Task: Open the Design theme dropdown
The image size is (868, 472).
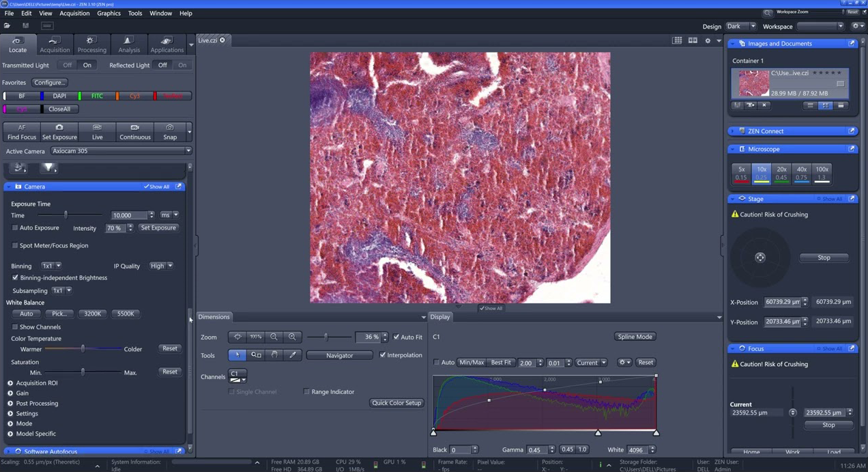Action: point(740,27)
